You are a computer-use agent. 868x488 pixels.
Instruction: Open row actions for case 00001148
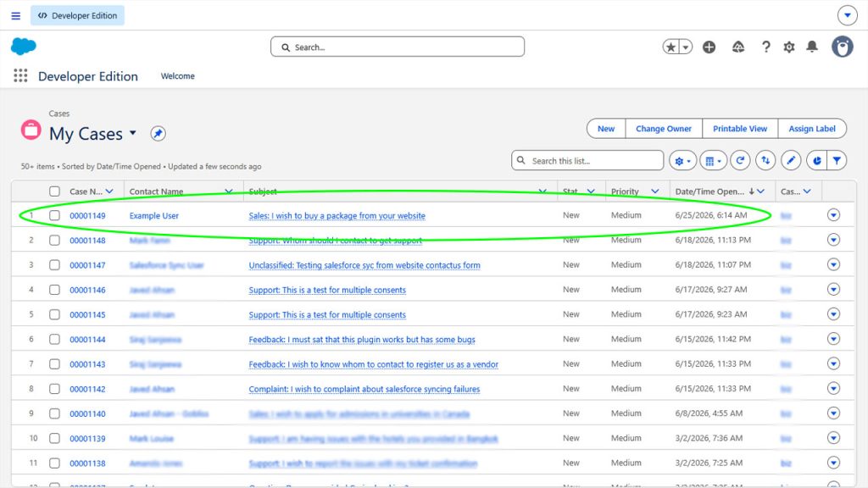coord(833,240)
